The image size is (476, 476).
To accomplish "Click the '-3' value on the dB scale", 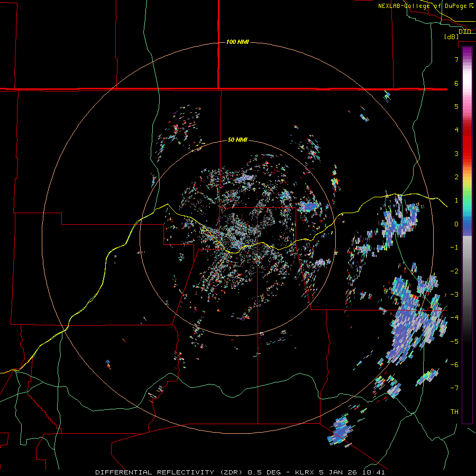I will pos(454,294).
